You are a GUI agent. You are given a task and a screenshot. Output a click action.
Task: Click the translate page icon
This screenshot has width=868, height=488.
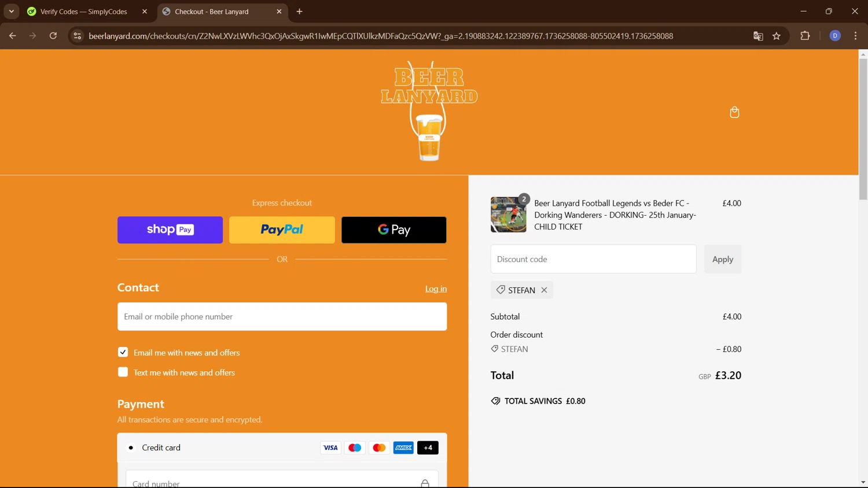click(758, 36)
